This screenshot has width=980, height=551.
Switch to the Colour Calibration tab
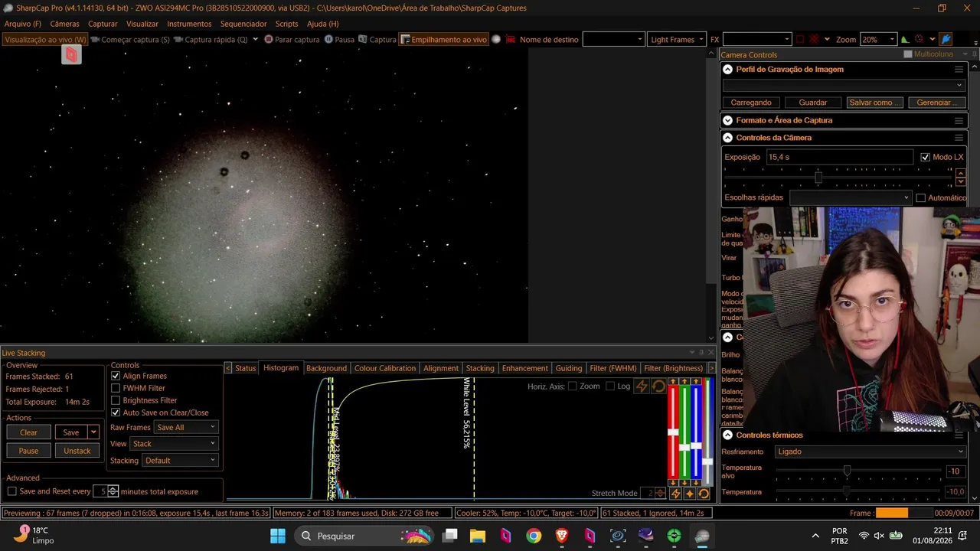(385, 368)
